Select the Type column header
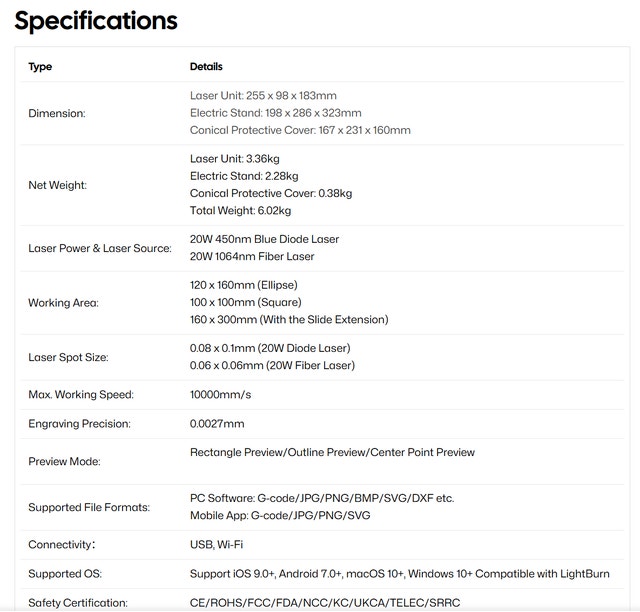This screenshot has width=640, height=612. tap(40, 67)
